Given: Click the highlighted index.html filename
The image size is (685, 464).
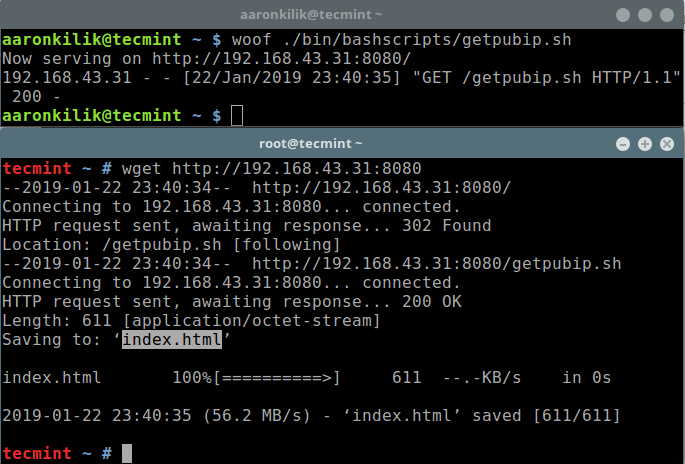Looking at the screenshot, I should (172, 340).
